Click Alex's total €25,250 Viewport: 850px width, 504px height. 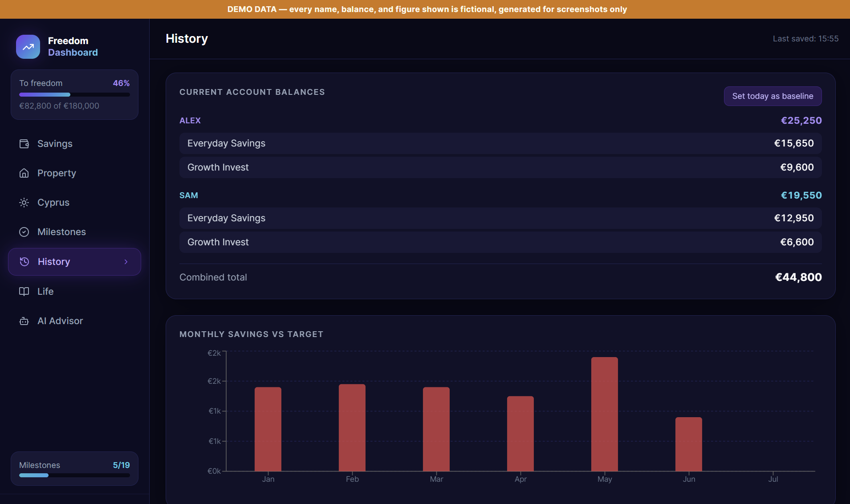coord(801,121)
